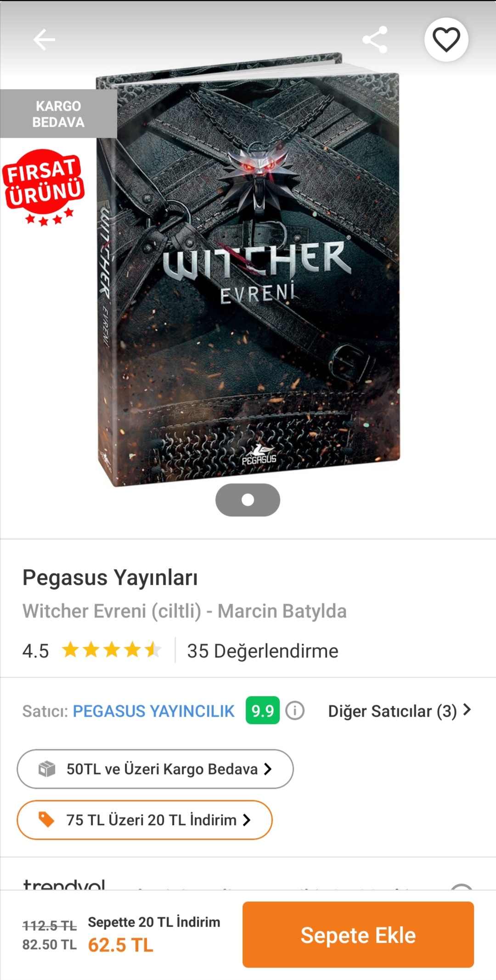Screen dimensions: 496x980
Task: Tap the Pegasus Yayınları brand name
Action: [110, 578]
